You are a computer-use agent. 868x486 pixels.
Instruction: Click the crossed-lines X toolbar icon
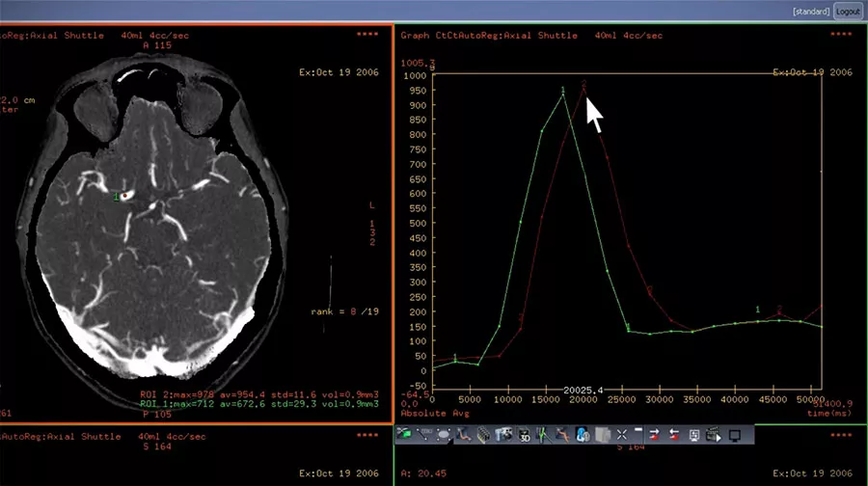pyautogui.click(x=622, y=435)
